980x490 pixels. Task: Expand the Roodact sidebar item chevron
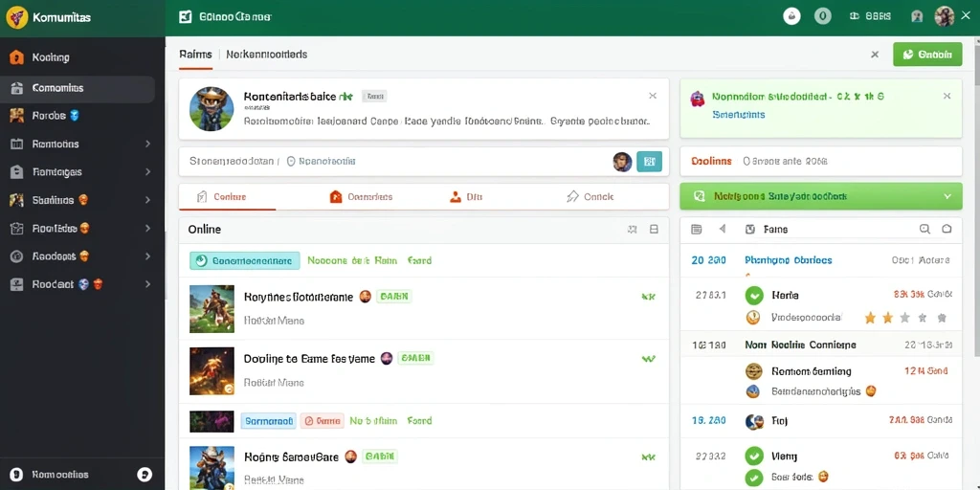[147, 283]
